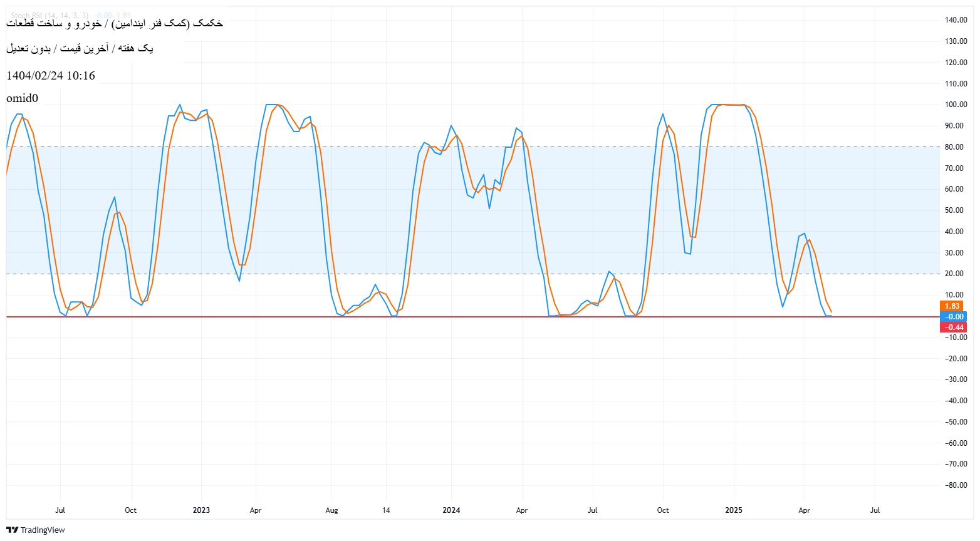Click the red zero baseline
Viewport: 980px width, 541px height.
pyautogui.click(x=439, y=317)
